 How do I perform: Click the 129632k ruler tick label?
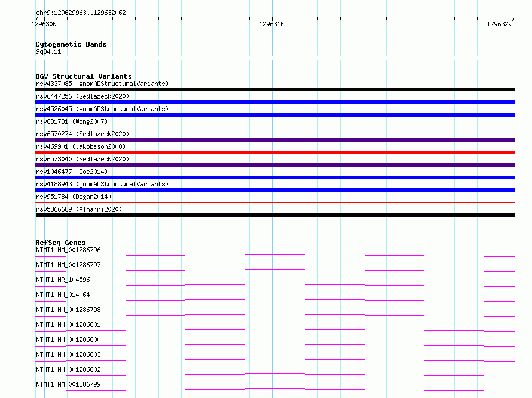click(499, 24)
